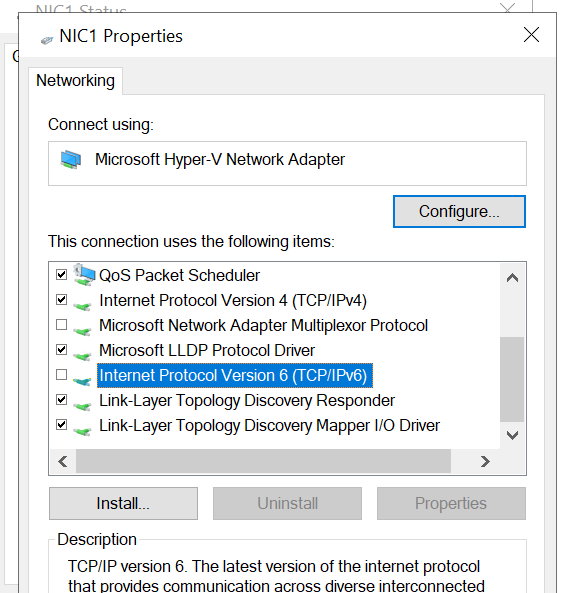Click the Network Adapter Multiplexor Protocol icon
The width and height of the screenshot is (582, 593).
pyautogui.click(x=82, y=330)
